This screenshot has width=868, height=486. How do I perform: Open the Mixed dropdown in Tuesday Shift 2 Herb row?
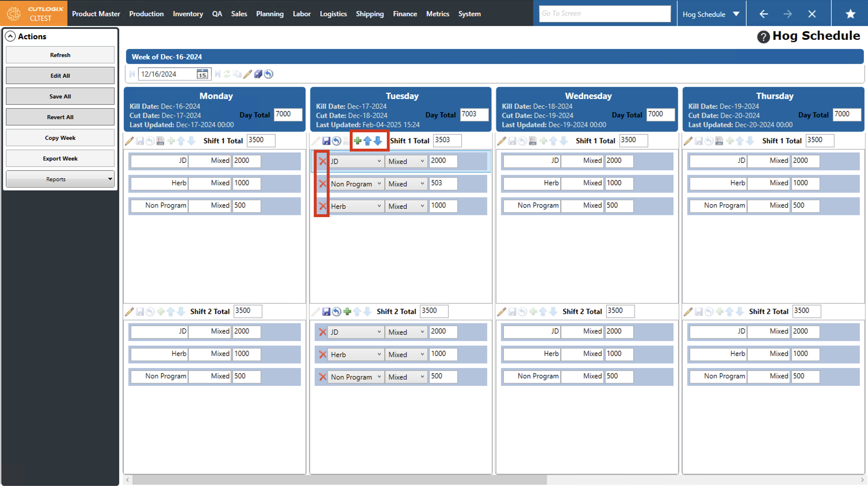tap(406, 355)
